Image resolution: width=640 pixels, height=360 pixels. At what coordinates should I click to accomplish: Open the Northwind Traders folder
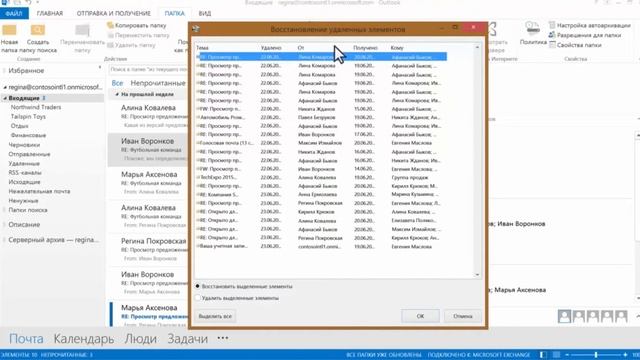pyautogui.click(x=36, y=107)
